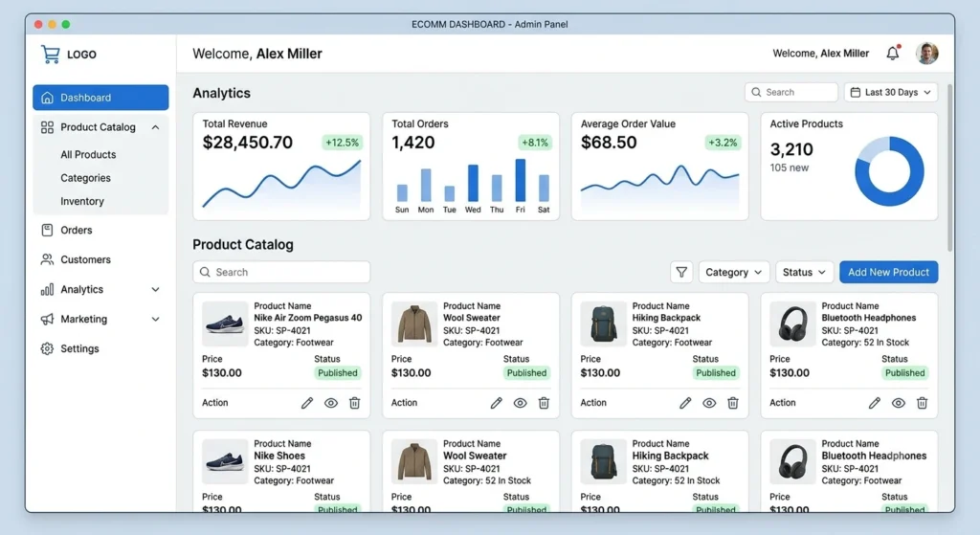The image size is (980, 535).
Task: Click the +3.2% order value badge
Action: coord(723,143)
